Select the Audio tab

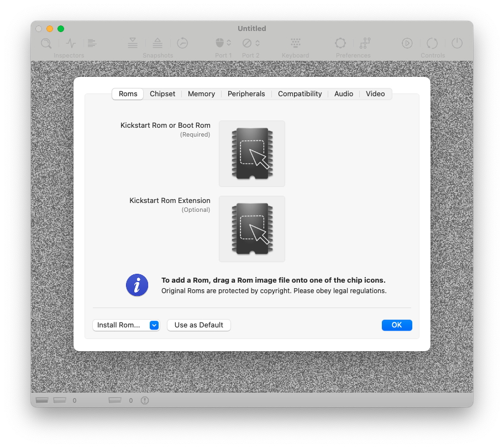click(344, 94)
